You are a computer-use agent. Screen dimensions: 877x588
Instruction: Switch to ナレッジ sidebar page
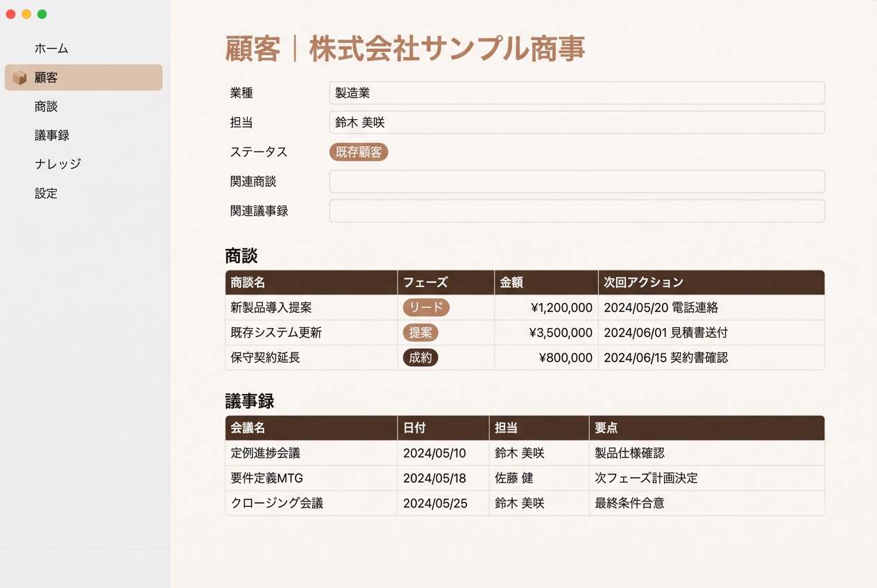58,164
